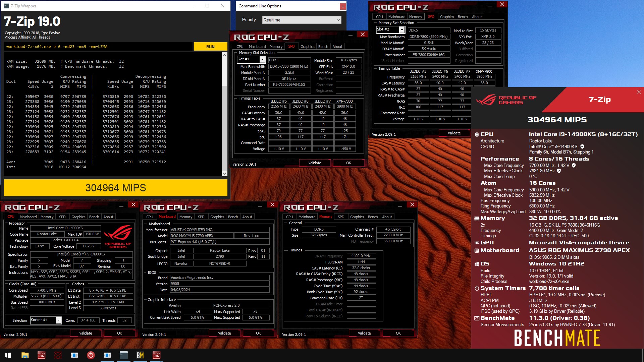This screenshot has height=362, width=644.
Task: Click the shield next to 7684.80 MHz
Action: point(559,171)
